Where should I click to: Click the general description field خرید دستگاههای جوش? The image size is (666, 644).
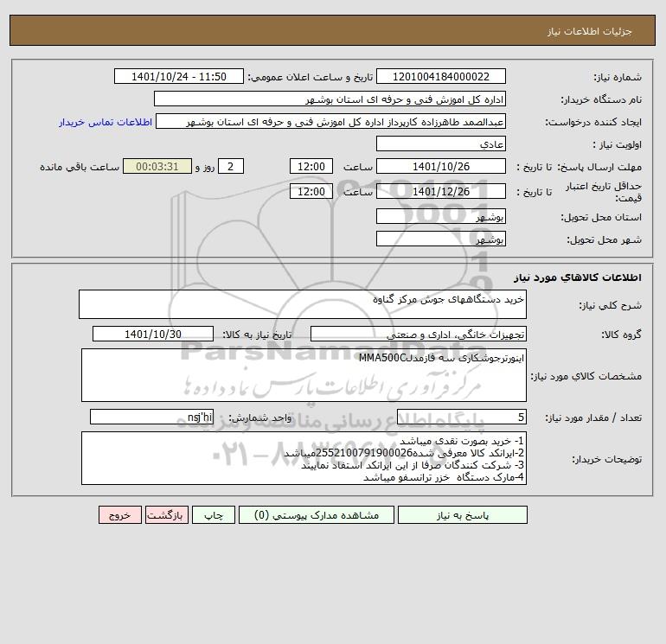point(303,304)
